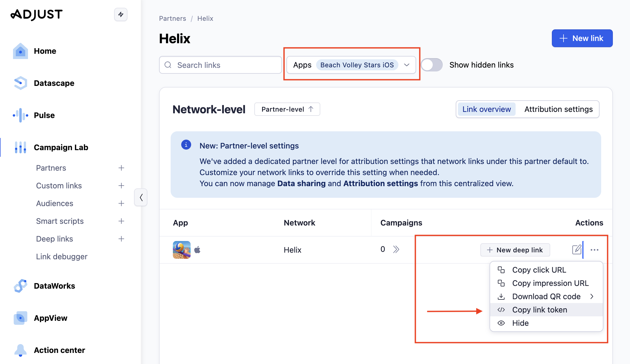Image resolution: width=630 pixels, height=364 pixels.
Task: Open Datascape in the sidebar
Action: click(x=54, y=83)
